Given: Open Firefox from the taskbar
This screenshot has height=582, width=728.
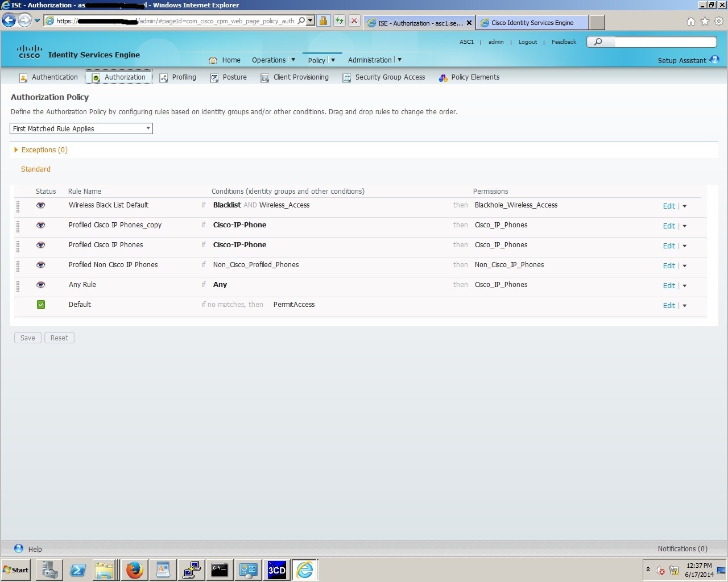Looking at the screenshot, I should [x=135, y=569].
